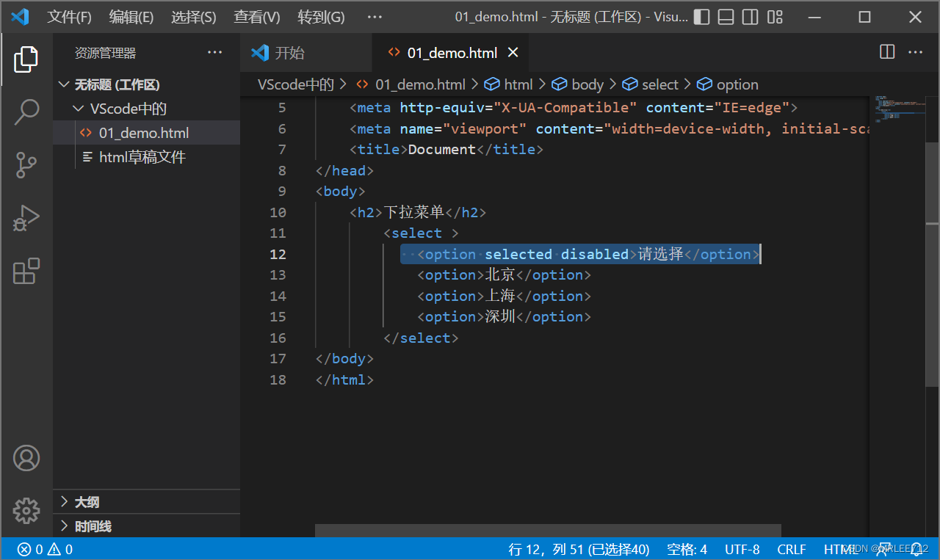
Task: Click the horizontal editor scrollbar
Action: pyautogui.click(x=548, y=530)
